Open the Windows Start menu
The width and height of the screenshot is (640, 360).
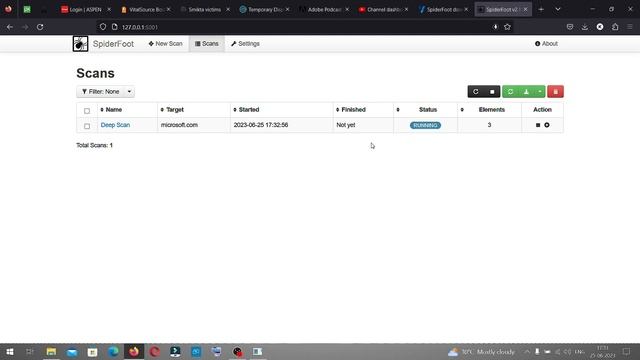pos(10,351)
